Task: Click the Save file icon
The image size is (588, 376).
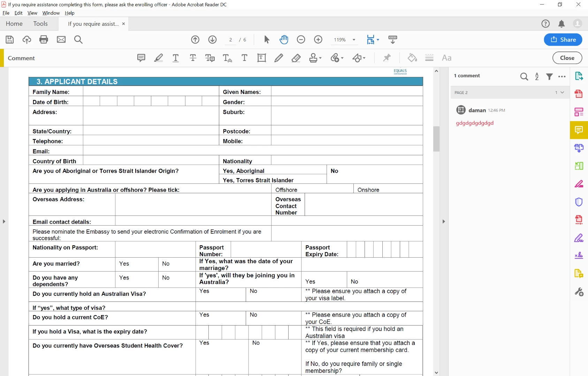Action: coord(10,40)
